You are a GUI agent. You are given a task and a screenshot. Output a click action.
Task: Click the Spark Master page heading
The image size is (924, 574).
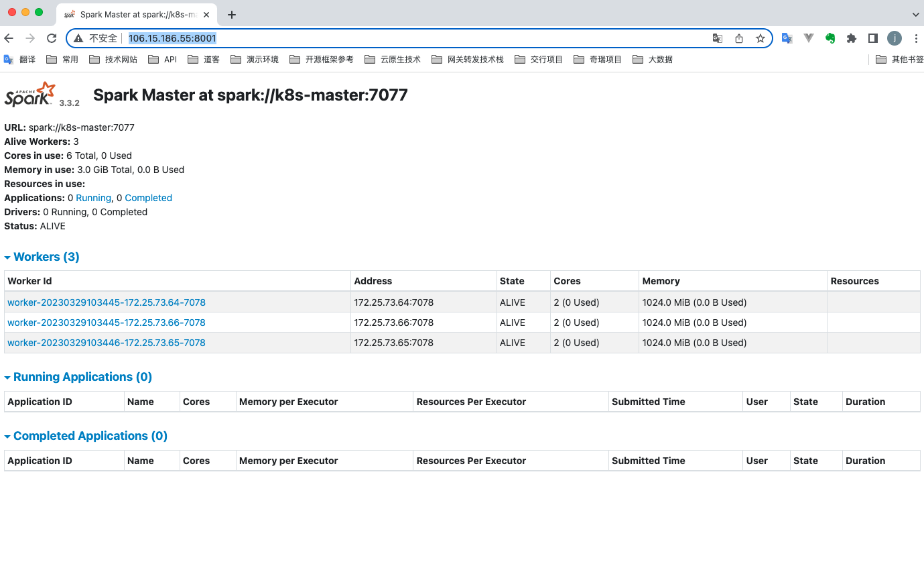point(251,95)
